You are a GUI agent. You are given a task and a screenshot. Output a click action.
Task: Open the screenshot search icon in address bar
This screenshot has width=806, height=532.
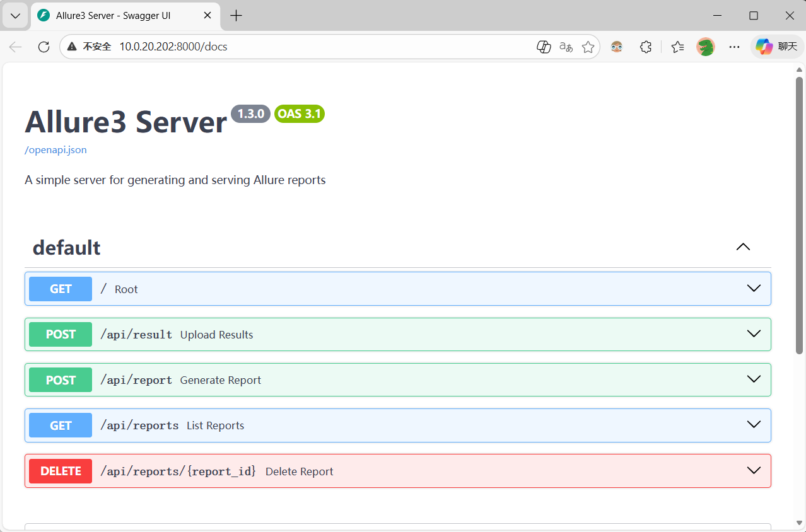tap(544, 47)
